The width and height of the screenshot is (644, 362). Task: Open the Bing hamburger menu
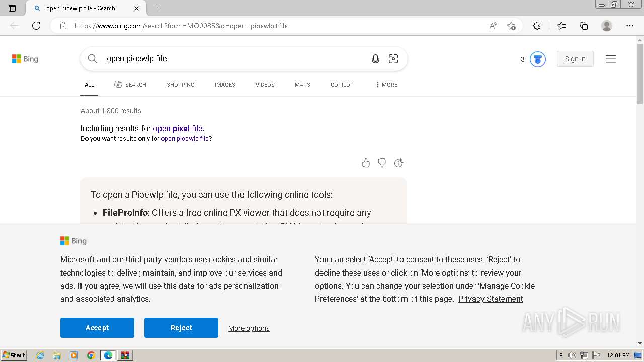tap(611, 59)
